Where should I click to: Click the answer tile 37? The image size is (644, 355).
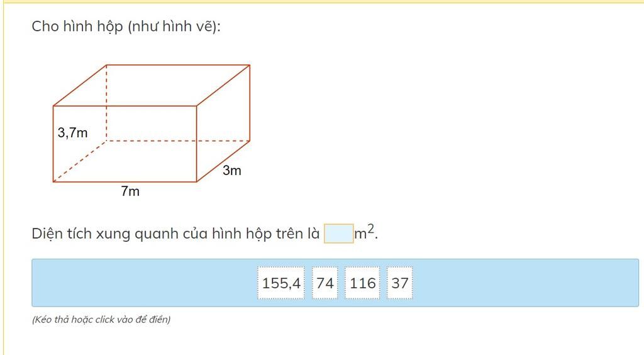coord(399,283)
